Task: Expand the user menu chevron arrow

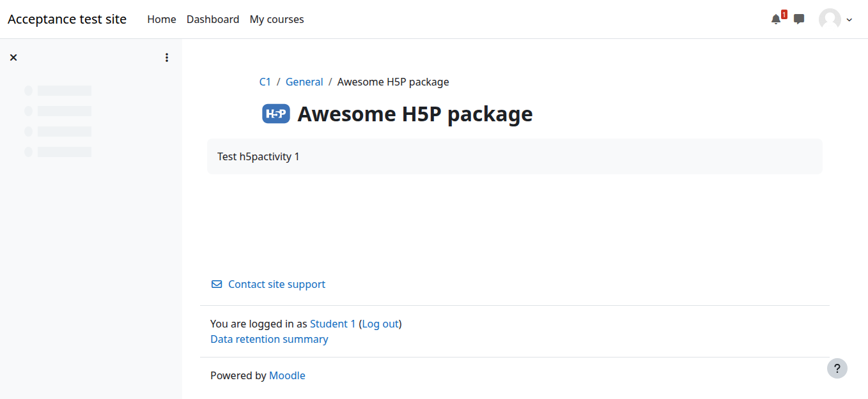Action: [849, 20]
